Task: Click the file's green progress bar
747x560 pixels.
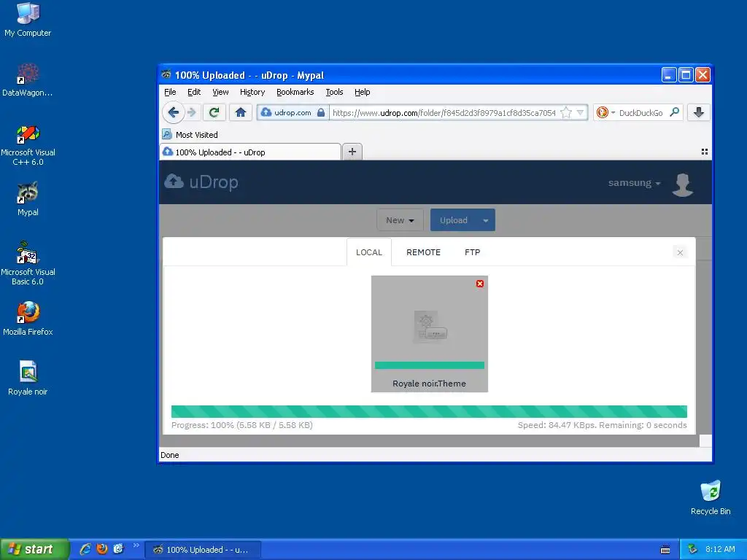Action: pyautogui.click(x=430, y=365)
